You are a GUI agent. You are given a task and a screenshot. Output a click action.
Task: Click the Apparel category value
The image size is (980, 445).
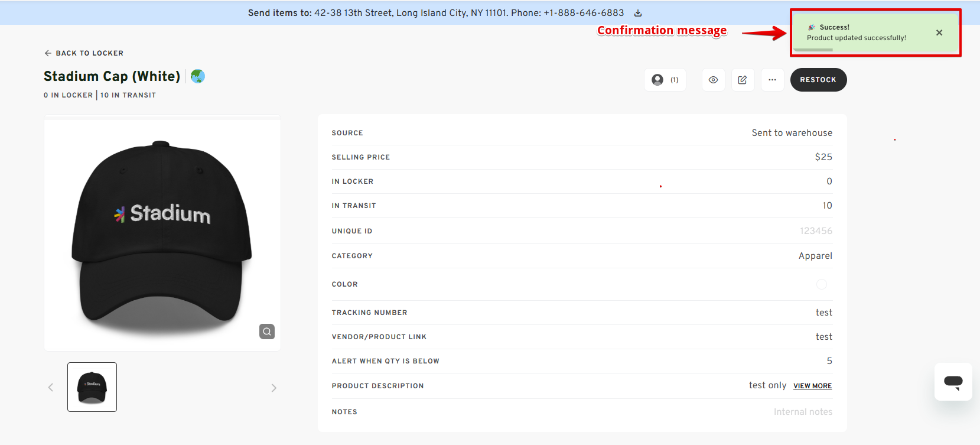coord(816,256)
